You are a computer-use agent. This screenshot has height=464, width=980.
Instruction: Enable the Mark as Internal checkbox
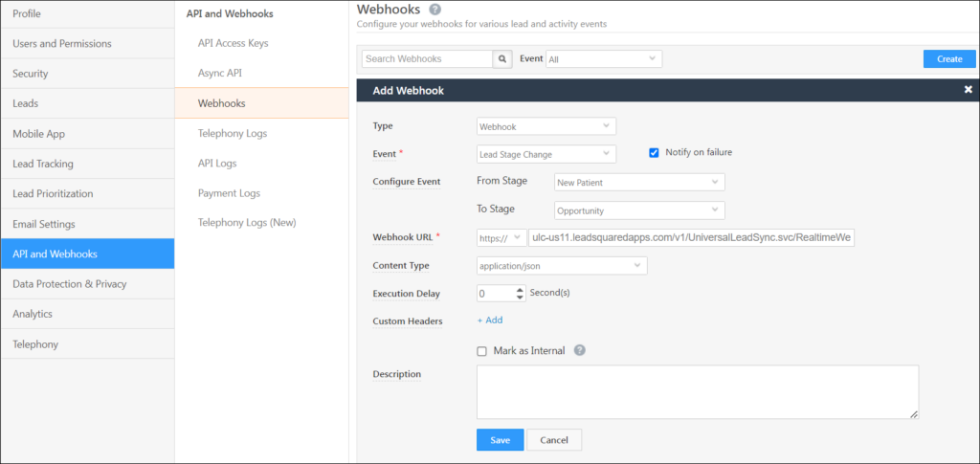pos(482,351)
